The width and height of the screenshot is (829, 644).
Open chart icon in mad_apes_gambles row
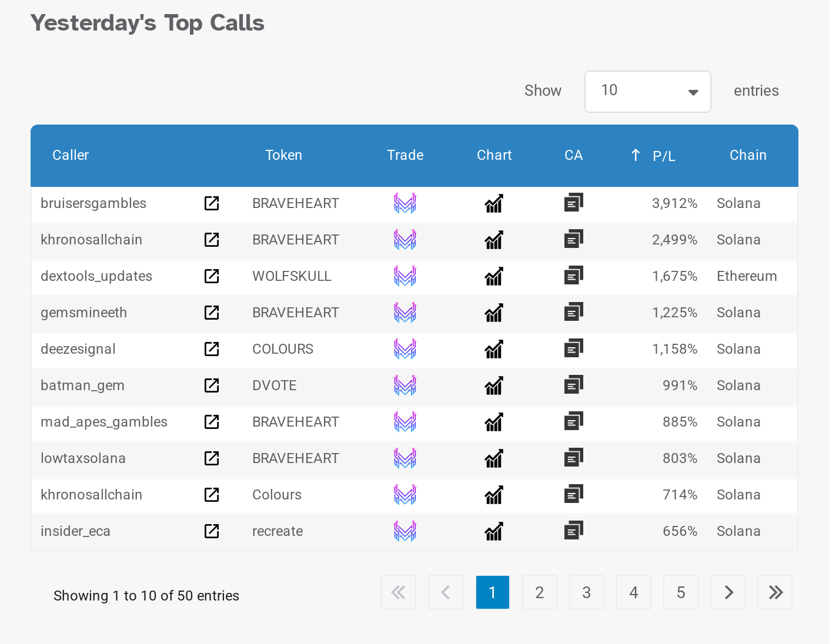click(x=494, y=422)
